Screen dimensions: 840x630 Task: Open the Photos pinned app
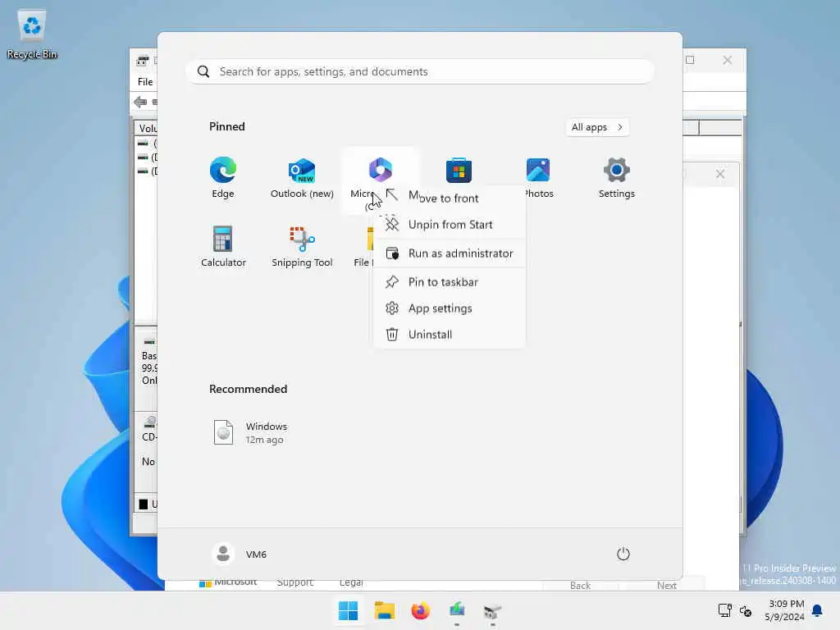coord(538,178)
